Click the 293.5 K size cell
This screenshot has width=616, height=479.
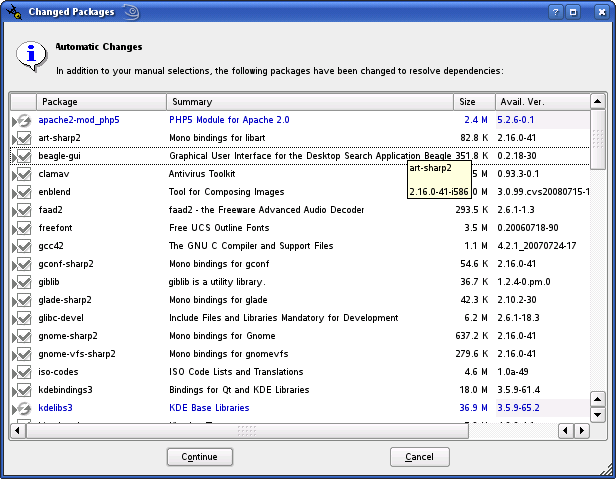[472, 210]
